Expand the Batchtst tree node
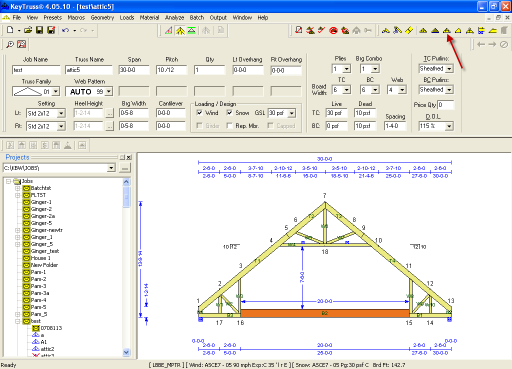Viewport: 512px width, 369px height. pyautogui.click(x=18, y=188)
